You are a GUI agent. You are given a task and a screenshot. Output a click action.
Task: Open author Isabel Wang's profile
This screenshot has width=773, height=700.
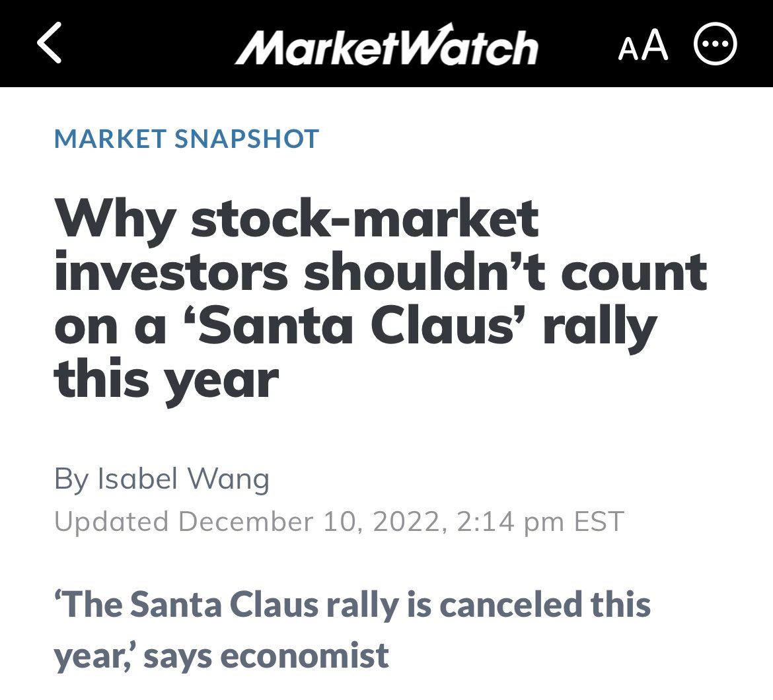[x=184, y=479]
